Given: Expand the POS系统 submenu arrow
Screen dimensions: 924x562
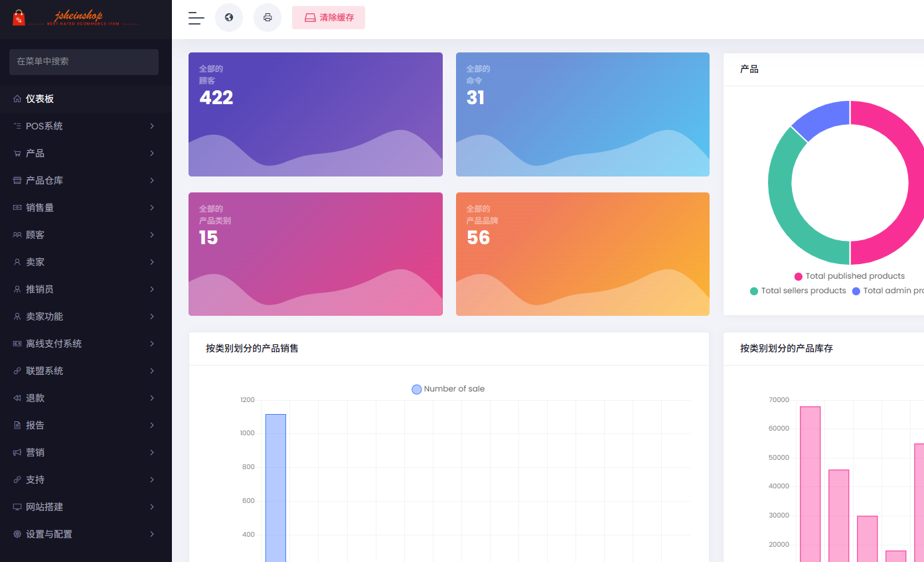Looking at the screenshot, I should tap(152, 126).
